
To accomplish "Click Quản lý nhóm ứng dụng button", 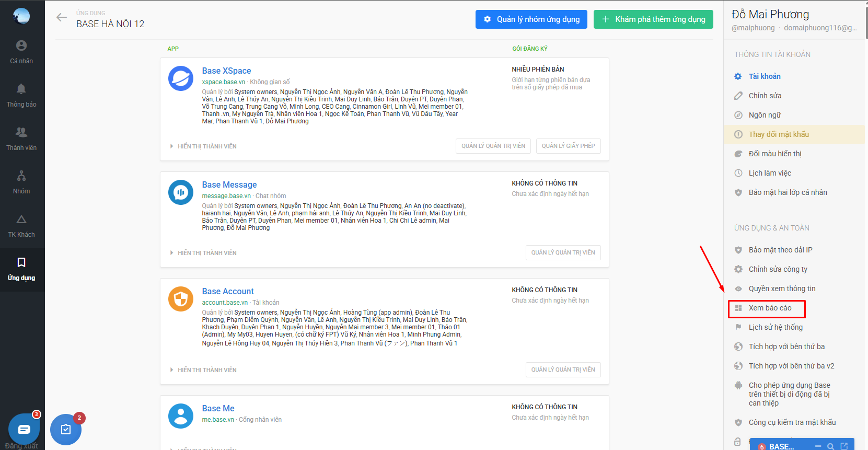I will 531,19.
